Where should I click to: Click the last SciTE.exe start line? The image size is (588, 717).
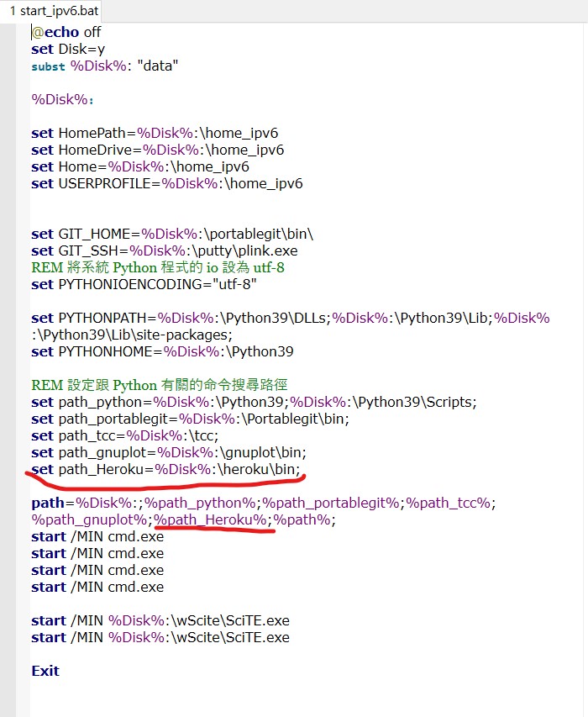pyautogui.click(x=160, y=637)
